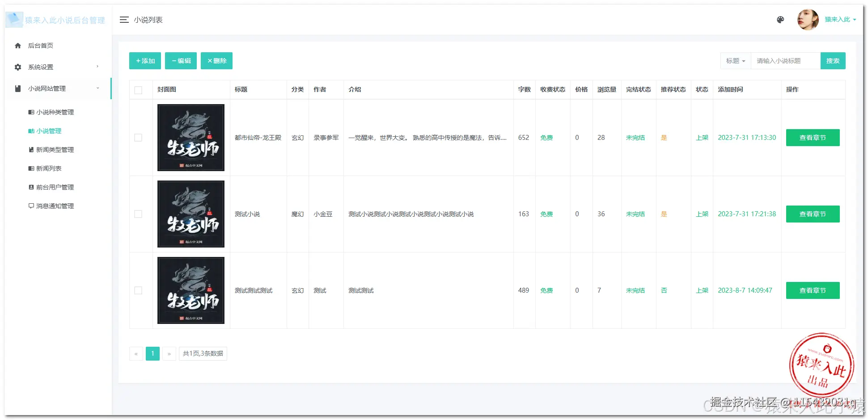The height and width of the screenshot is (420, 868).
Task: Click the icon beside 新闻类型管理
Action: pyautogui.click(x=31, y=150)
